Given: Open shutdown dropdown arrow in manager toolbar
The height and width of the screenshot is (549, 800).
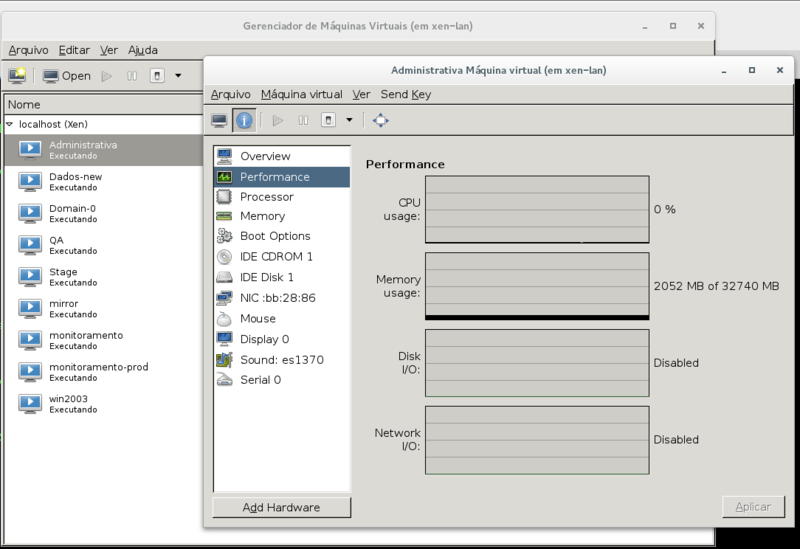Looking at the screenshot, I should click(x=178, y=76).
